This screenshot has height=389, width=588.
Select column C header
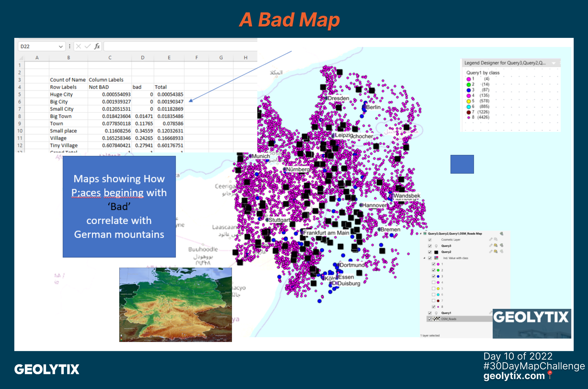(110, 58)
